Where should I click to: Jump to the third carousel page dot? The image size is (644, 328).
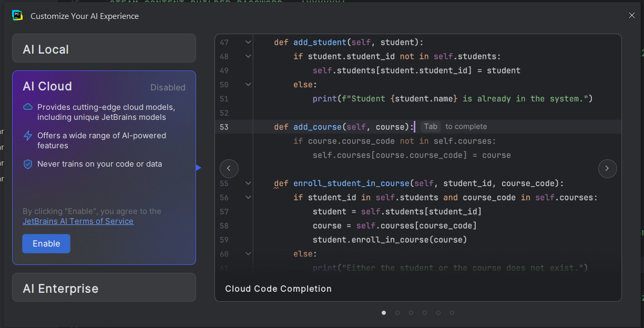point(411,313)
